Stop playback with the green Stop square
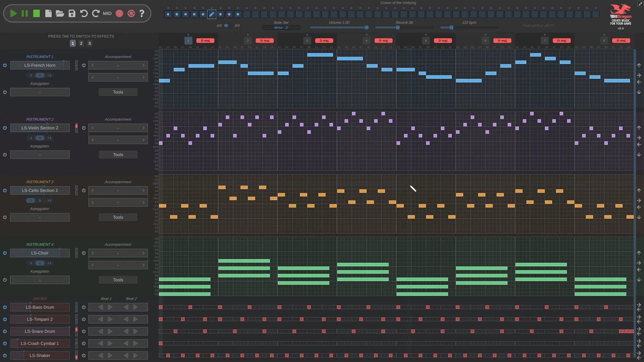The height and width of the screenshot is (362, 644). click(x=36, y=13)
